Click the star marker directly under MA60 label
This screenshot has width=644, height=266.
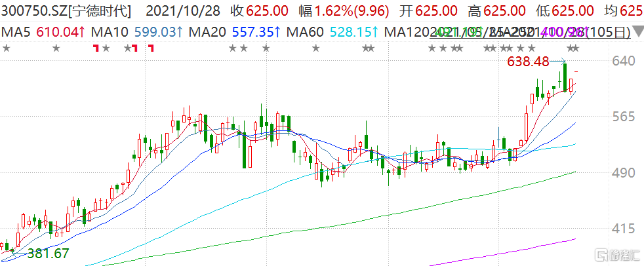coord(315,48)
